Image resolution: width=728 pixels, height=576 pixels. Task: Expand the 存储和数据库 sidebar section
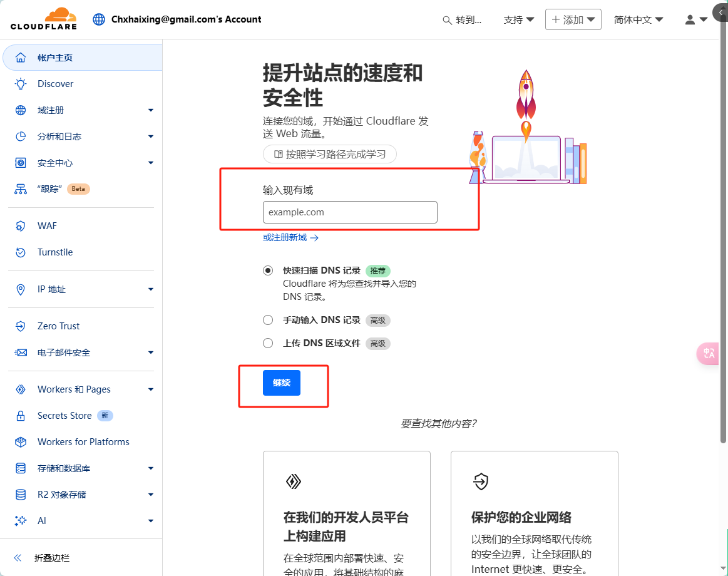(150, 468)
